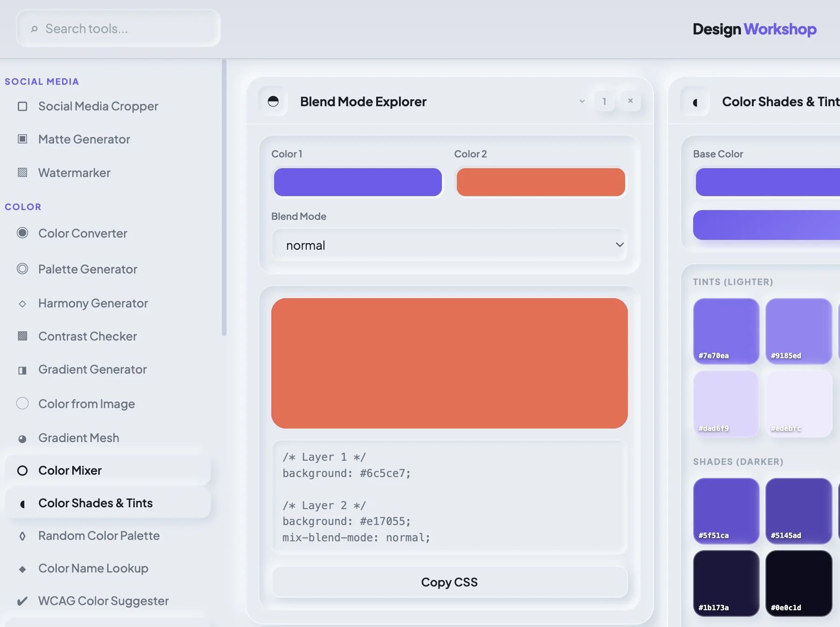Click the Copy CSS button
The width and height of the screenshot is (840, 627).
[449, 582]
